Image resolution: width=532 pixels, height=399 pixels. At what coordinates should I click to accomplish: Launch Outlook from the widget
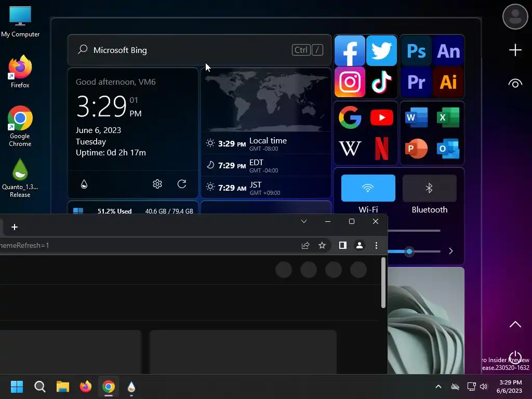tap(448, 148)
